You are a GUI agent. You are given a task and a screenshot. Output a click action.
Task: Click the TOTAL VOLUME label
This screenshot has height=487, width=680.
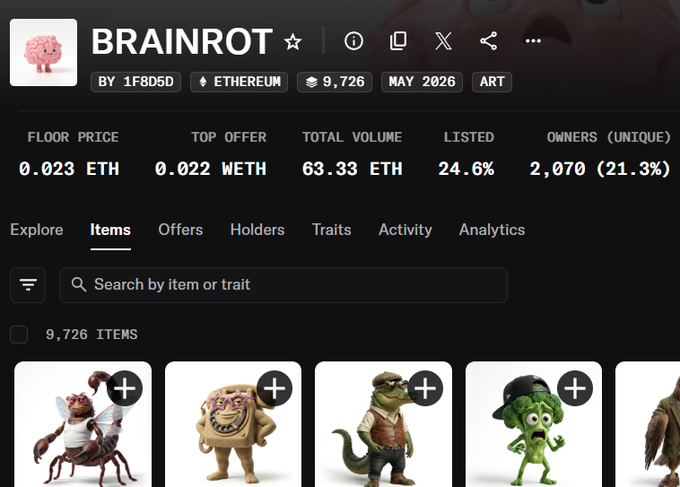point(352,137)
